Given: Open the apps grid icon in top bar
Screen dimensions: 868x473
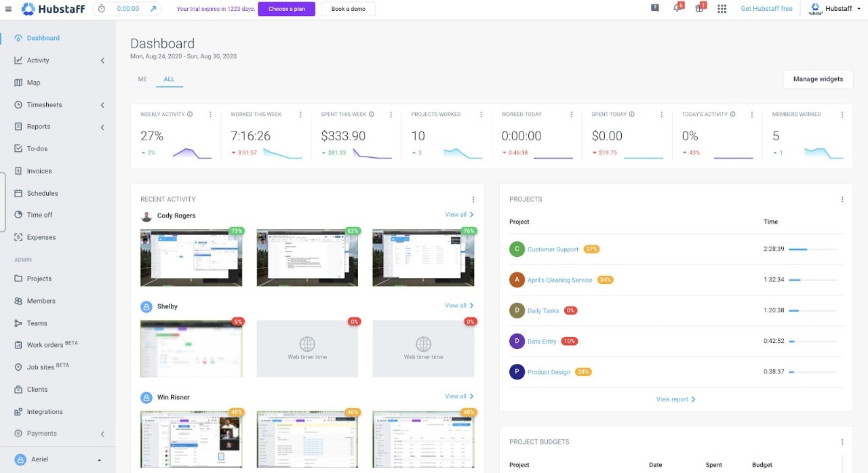Looking at the screenshot, I should click(x=722, y=8).
